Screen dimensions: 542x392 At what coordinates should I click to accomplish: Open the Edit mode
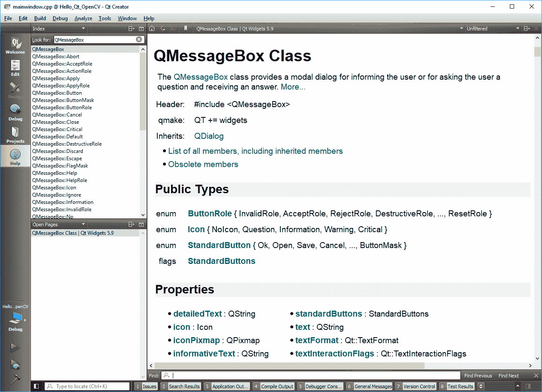coord(15,68)
